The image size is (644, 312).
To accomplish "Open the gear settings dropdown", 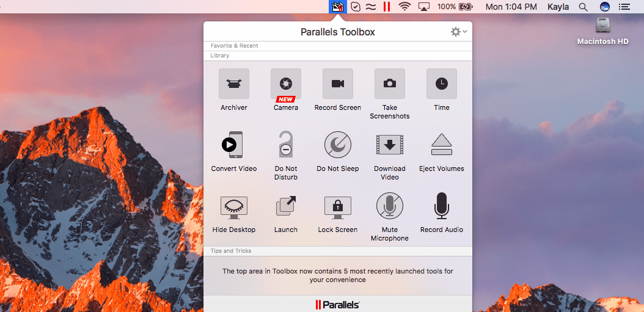I will click(458, 32).
